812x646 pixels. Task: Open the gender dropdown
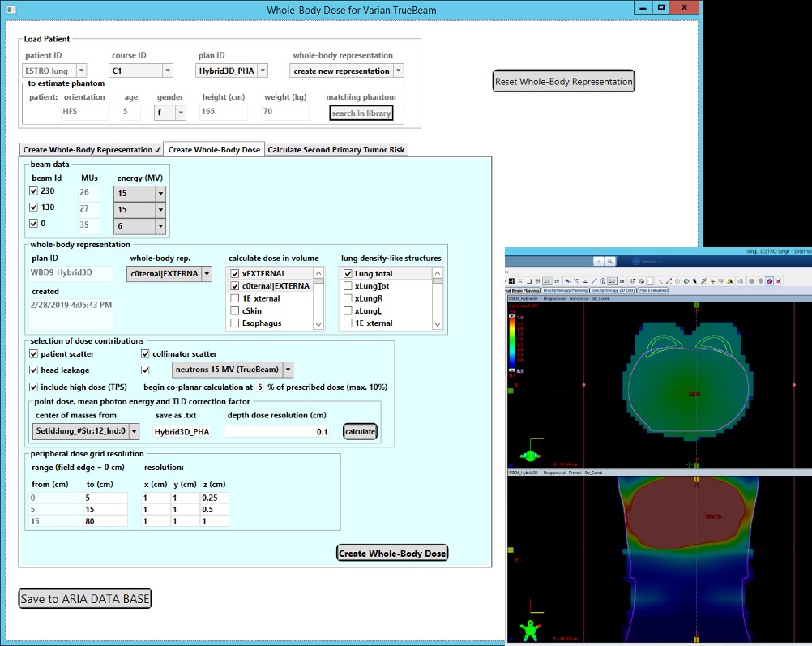(x=179, y=113)
